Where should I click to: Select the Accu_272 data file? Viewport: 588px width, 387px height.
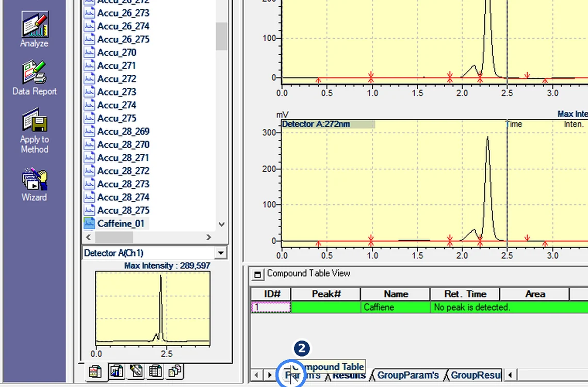click(x=117, y=79)
